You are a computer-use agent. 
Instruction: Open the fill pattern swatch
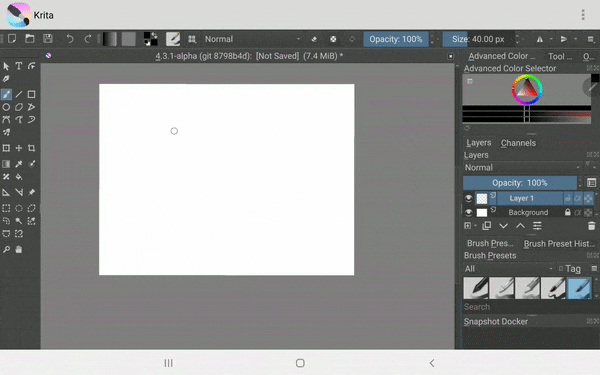coord(129,39)
